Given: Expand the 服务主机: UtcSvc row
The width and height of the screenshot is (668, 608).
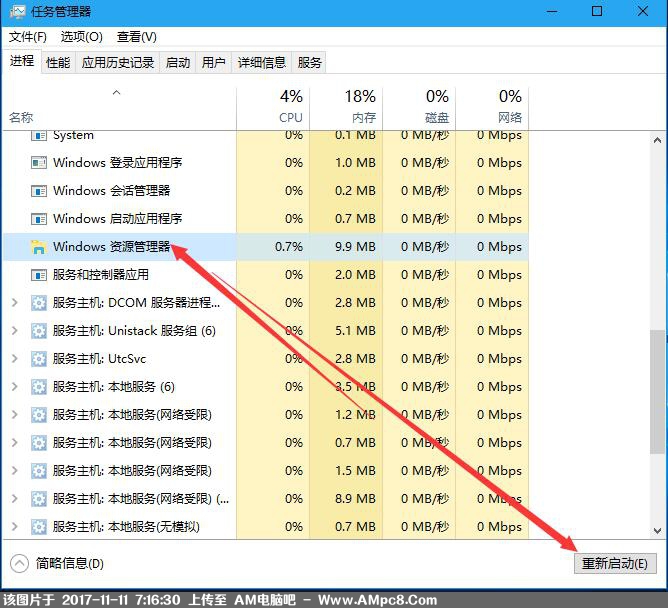Looking at the screenshot, I should [14, 359].
